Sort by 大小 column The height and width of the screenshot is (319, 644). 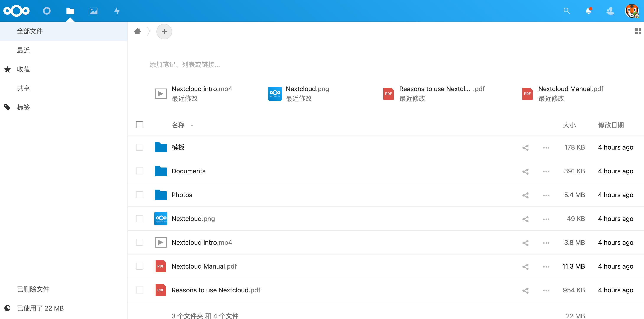pos(569,125)
